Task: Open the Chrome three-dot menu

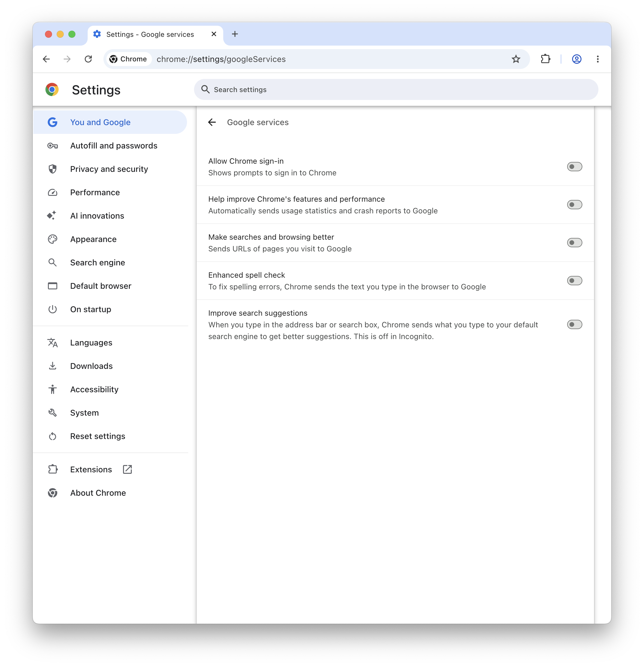Action: point(597,59)
